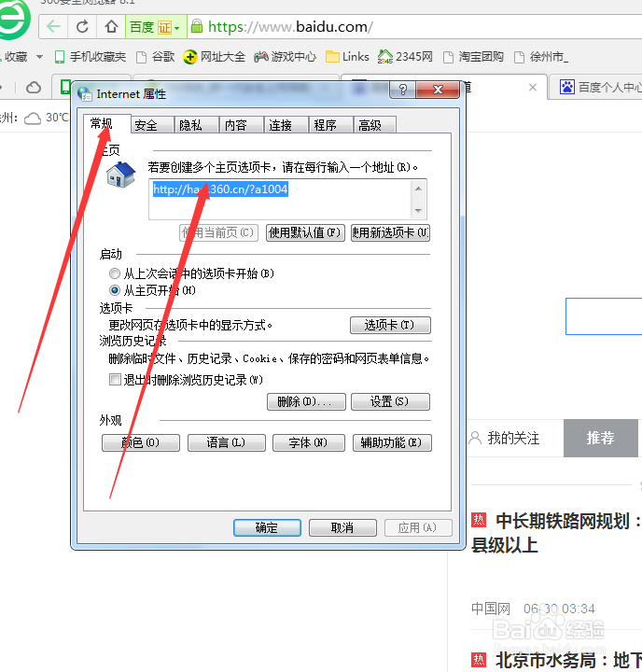Screen dimensions: 642x672
Task: Open 设置(S) for browsing history
Action: pos(390,401)
